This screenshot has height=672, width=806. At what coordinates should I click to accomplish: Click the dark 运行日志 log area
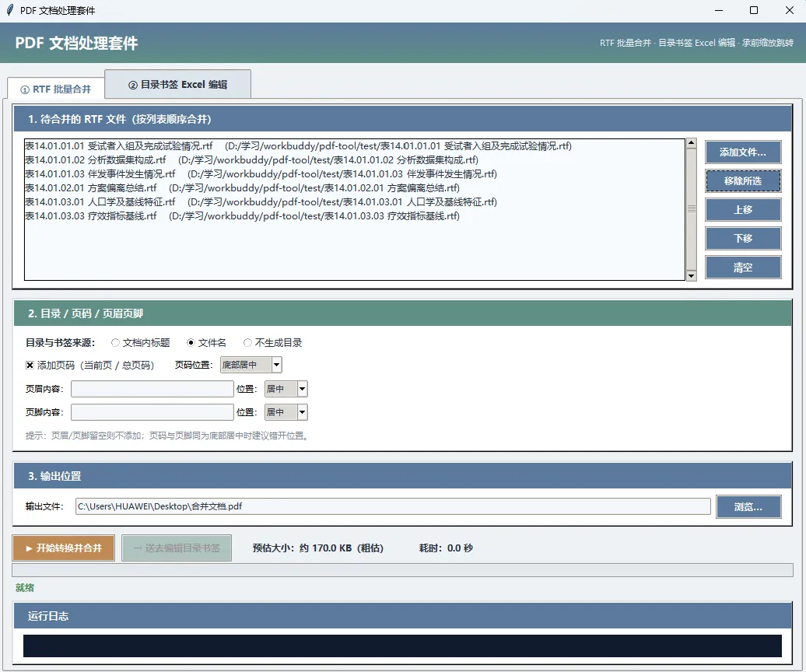[x=402, y=646]
